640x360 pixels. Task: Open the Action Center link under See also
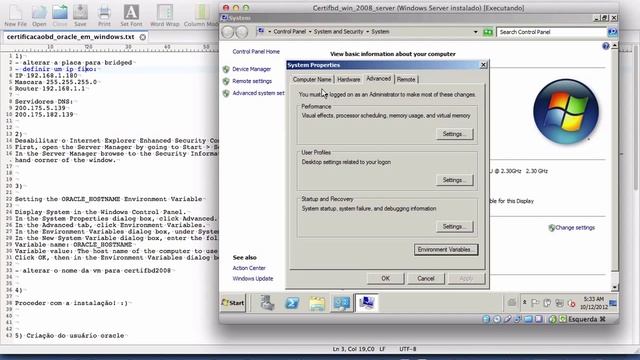point(249,268)
